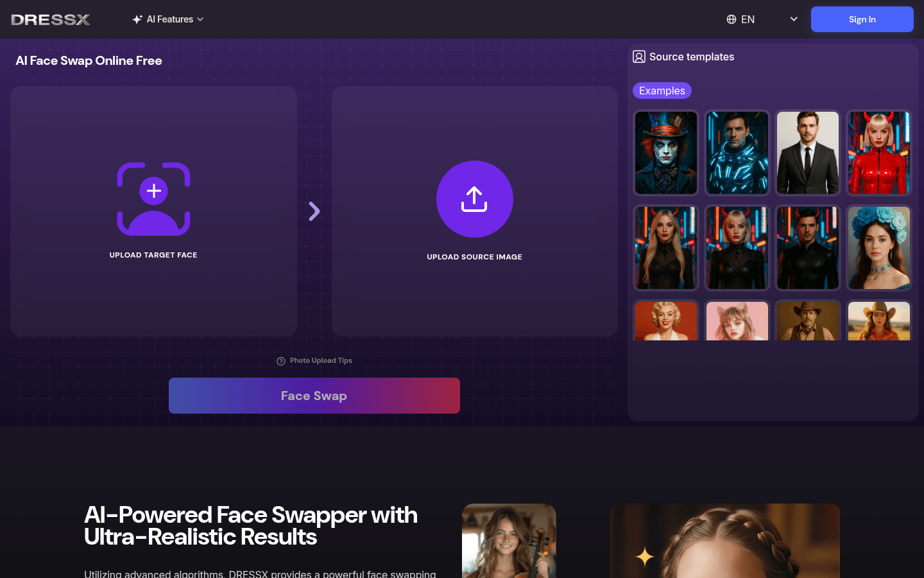Click the Sign In button
Image resolution: width=924 pixels, height=578 pixels.
862,19
